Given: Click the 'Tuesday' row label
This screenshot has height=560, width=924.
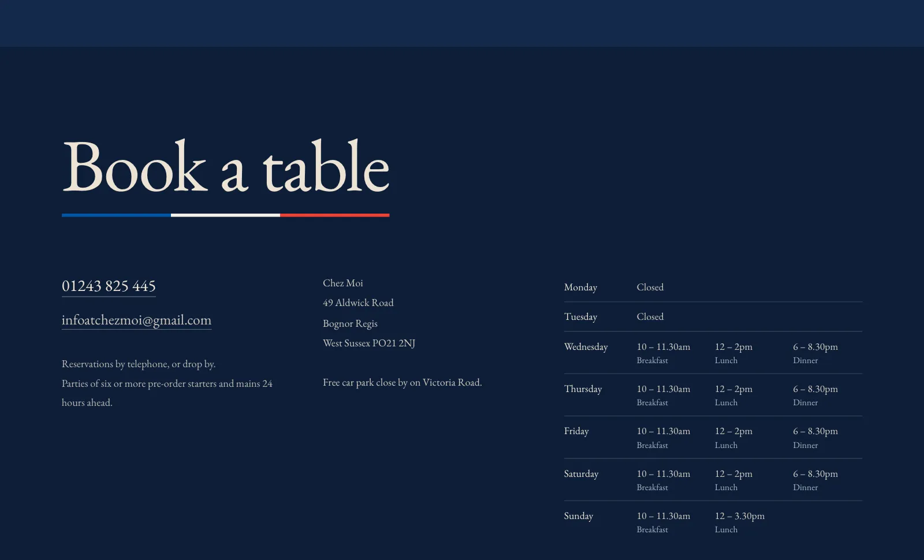Looking at the screenshot, I should [x=580, y=316].
